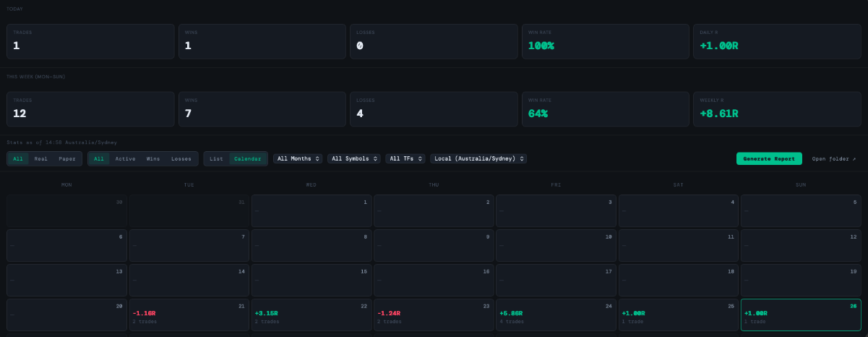Select the calendar cell for day 1
The height and width of the screenshot is (337, 868).
pyautogui.click(x=311, y=210)
